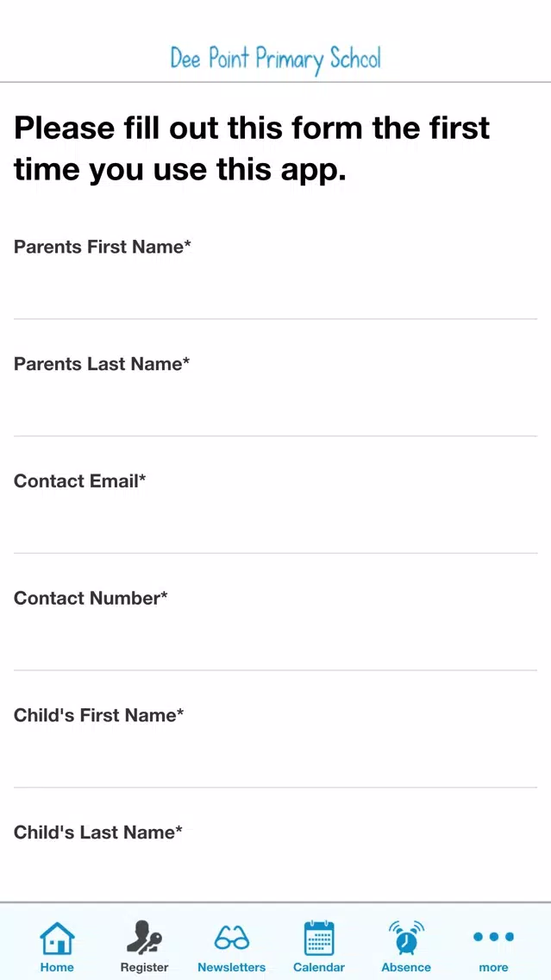Open the Newsletters glasses icon
The height and width of the screenshot is (980, 551).
tap(232, 938)
